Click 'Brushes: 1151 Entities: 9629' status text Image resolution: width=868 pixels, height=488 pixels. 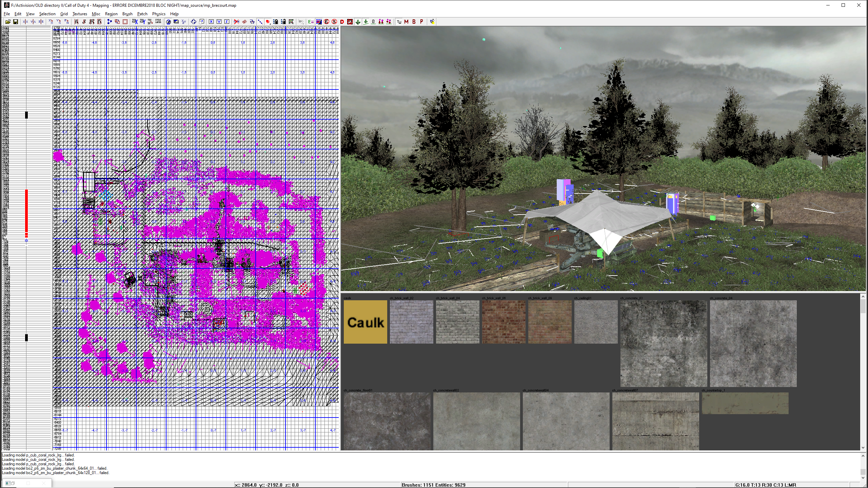click(x=433, y=485)
